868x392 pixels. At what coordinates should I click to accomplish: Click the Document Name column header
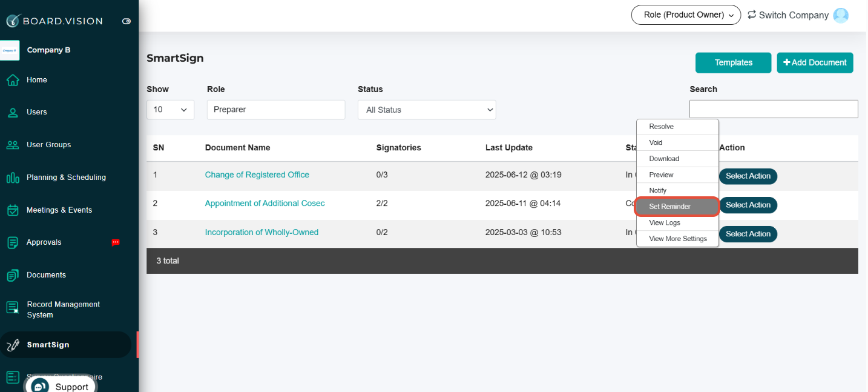tap(238, 148)
